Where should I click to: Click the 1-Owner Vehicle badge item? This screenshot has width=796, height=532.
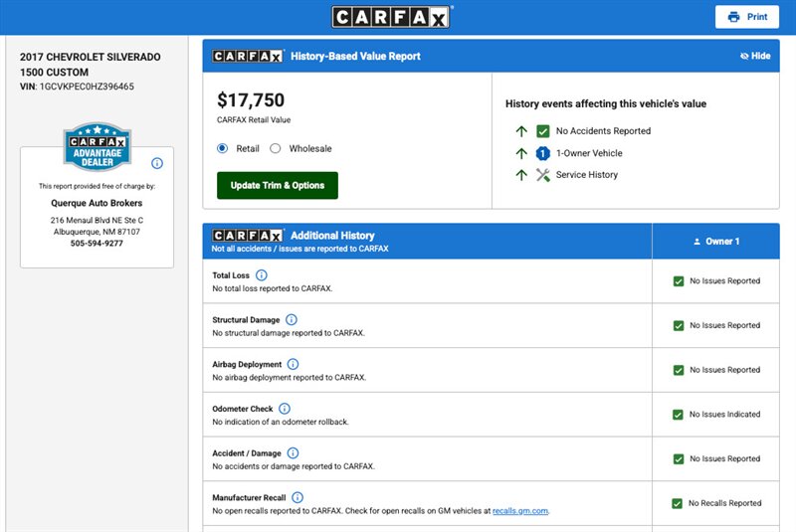(x=586, y=153)
